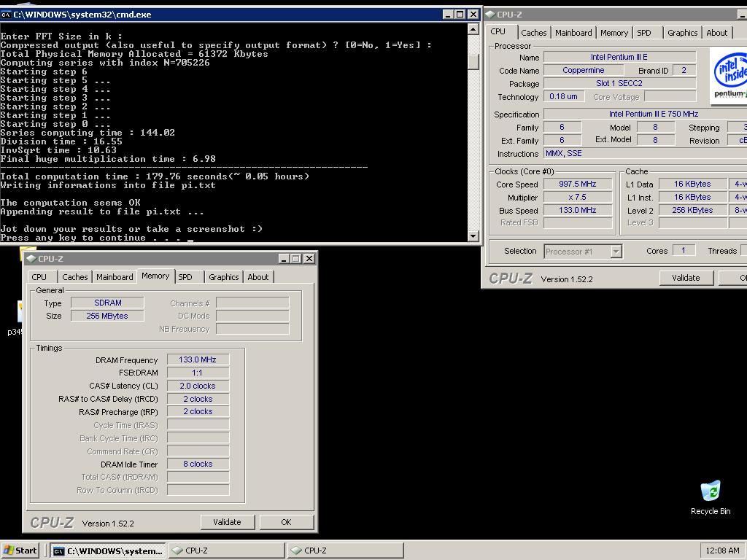Open Caches tab in the memory CPU-Z window
This screenshot has height=560, width=747.
coord(75,277)
